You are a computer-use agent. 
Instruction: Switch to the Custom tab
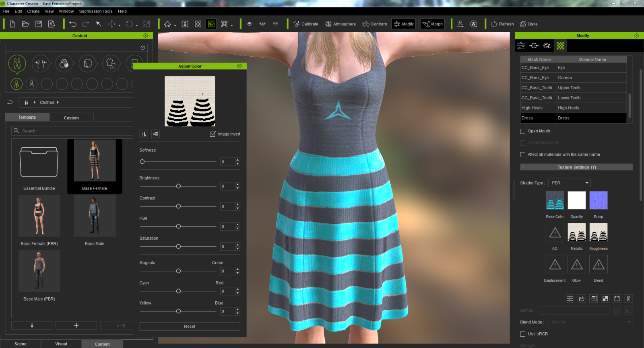tap(71, 117)
